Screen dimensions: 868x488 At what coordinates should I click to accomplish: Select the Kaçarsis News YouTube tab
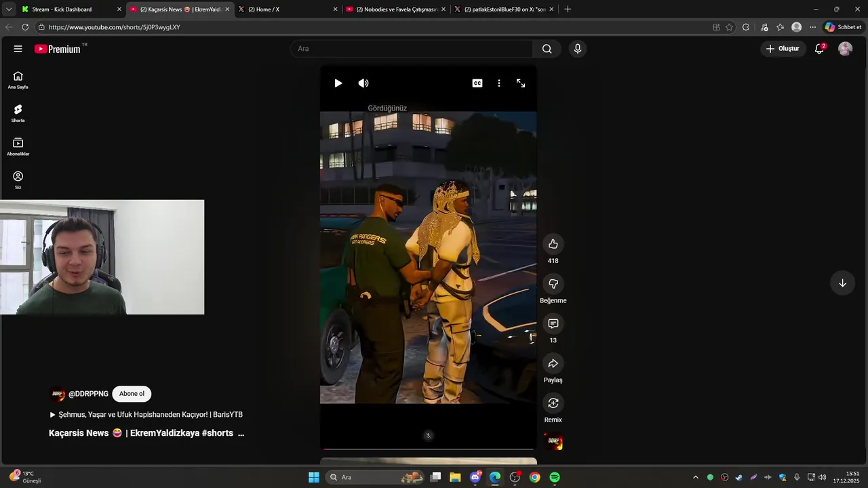click(x=180, y=9)
